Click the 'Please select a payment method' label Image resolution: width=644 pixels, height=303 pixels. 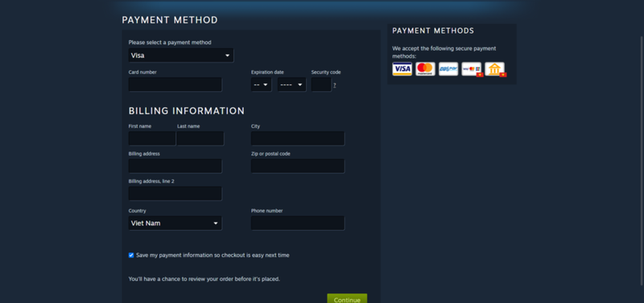170,43
